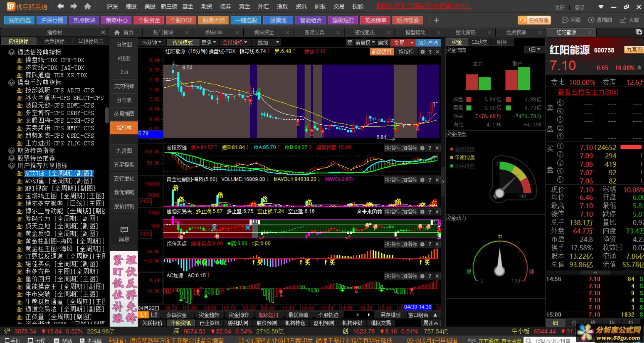
Task: Open settings gear of the 绝佳买点 pane
Action: 422,244
